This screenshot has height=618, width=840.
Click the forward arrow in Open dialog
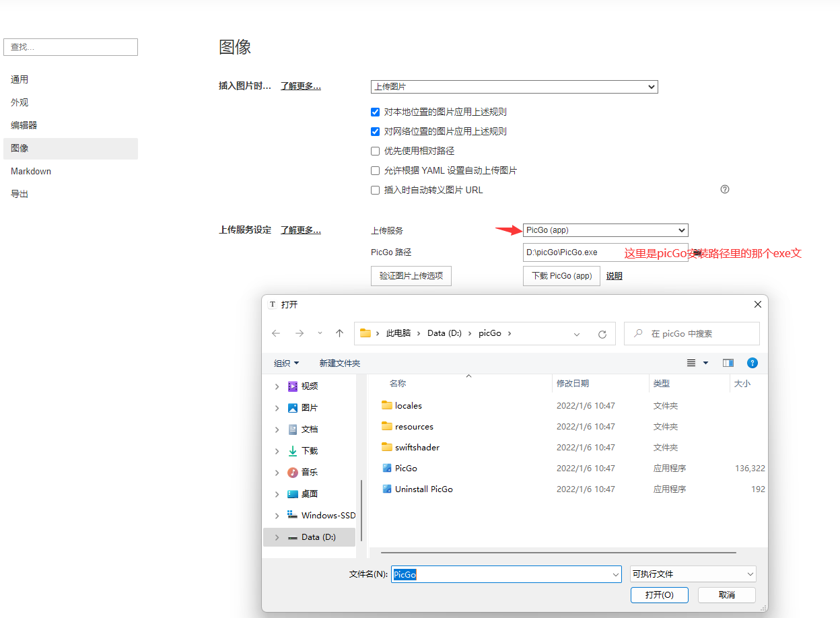[x=300, y=333]
